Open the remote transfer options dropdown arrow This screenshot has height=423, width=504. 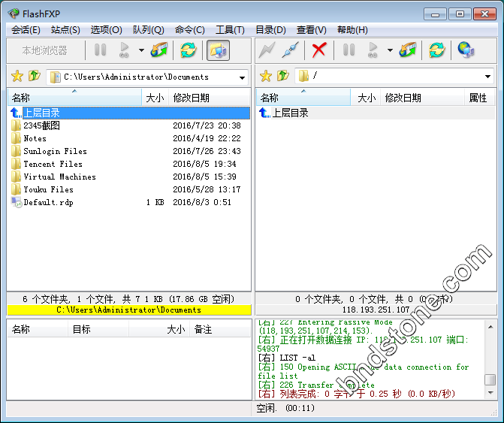pyautogui.click(x=390, y=50)
